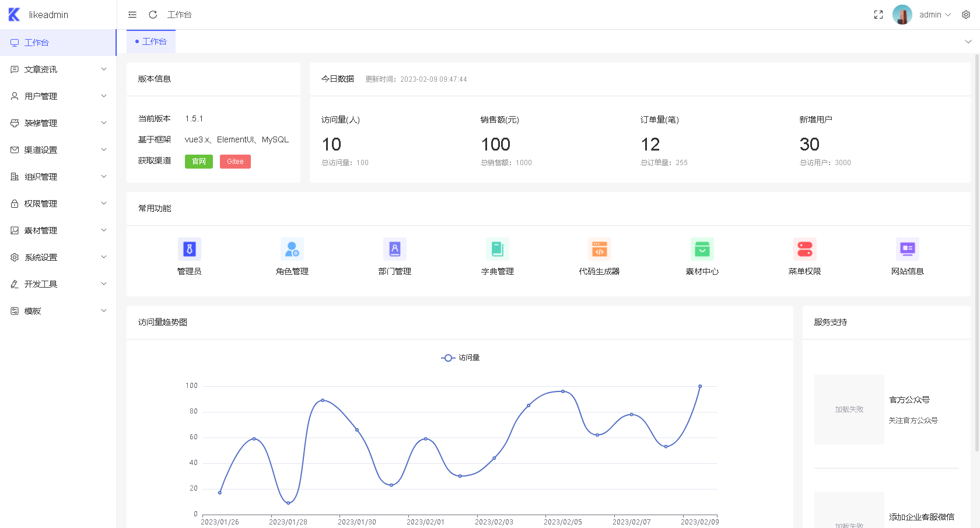
Task: Click the 系统设置 gear icon in sidebar
Action: [15, 257]
